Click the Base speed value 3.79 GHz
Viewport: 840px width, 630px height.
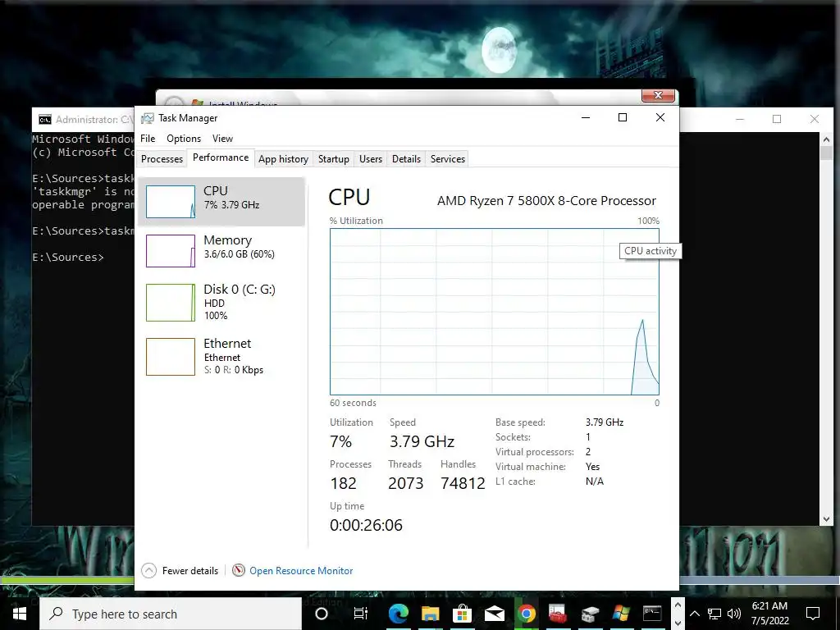click(x=605, y=422)
